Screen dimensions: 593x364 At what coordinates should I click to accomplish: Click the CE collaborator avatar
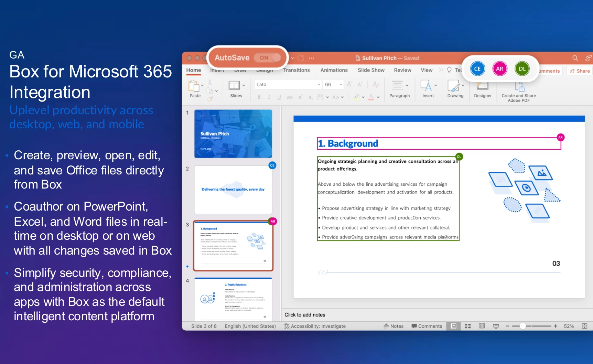coord(477,69)
